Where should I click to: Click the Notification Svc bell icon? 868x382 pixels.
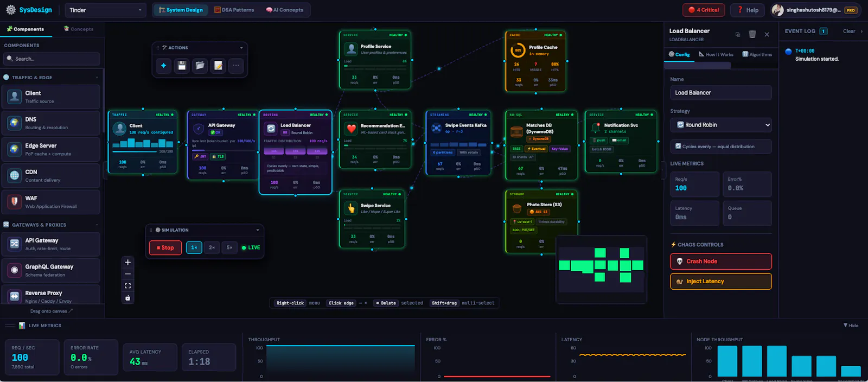pyautogui.click(x=596, y=128)
